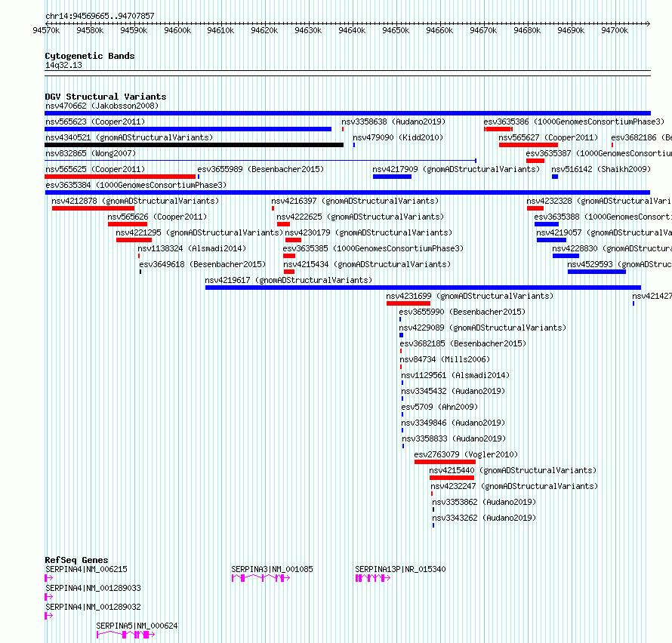Click nsv3358638 (Audano2019) variant label
The height and width of the screenshot is (643, 672).
(x=393, y=122)
